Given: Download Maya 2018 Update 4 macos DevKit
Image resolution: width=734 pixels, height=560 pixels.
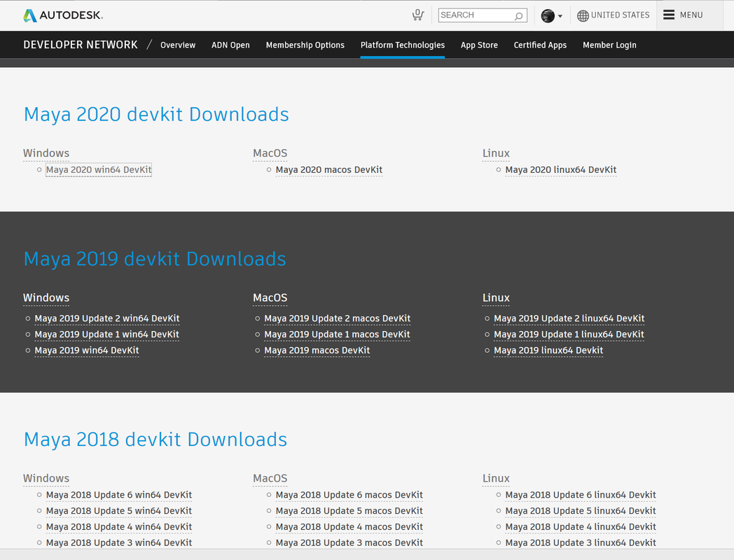Looking at the screenshot, I should tap(349, 527).
